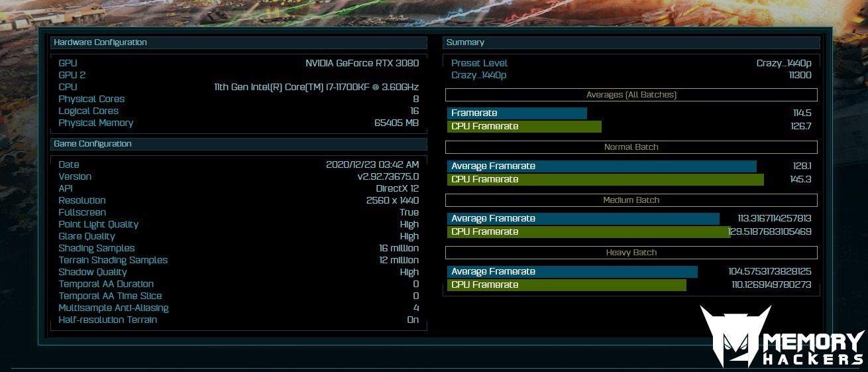Select the date value 2020/12/23 03:42 AM

[372, 165]
